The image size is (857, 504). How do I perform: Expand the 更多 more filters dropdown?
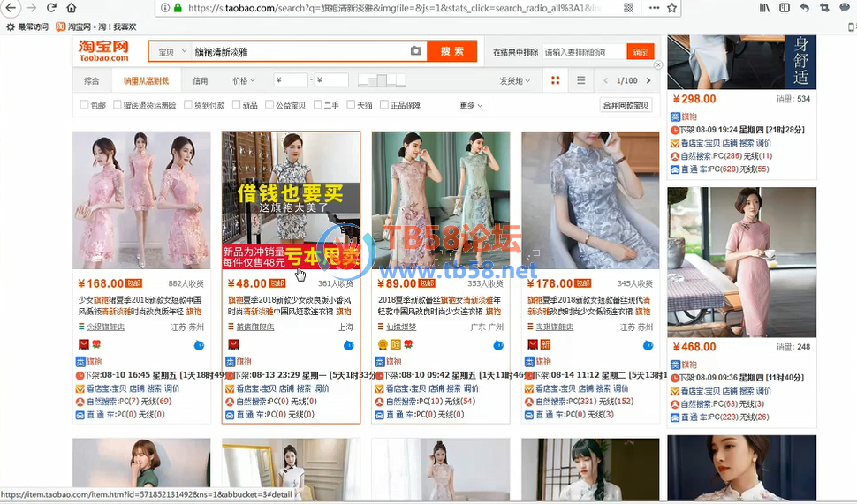click(471, 105)
